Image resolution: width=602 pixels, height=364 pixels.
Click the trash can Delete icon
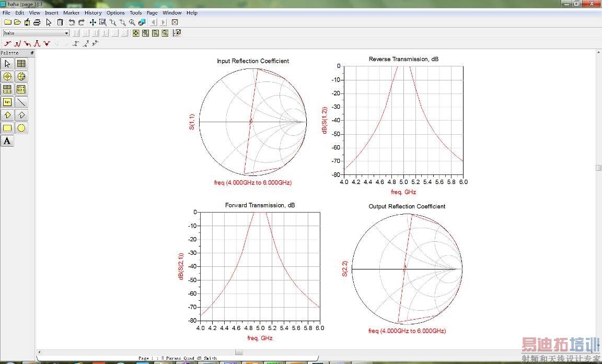click(x=60, y=22)
